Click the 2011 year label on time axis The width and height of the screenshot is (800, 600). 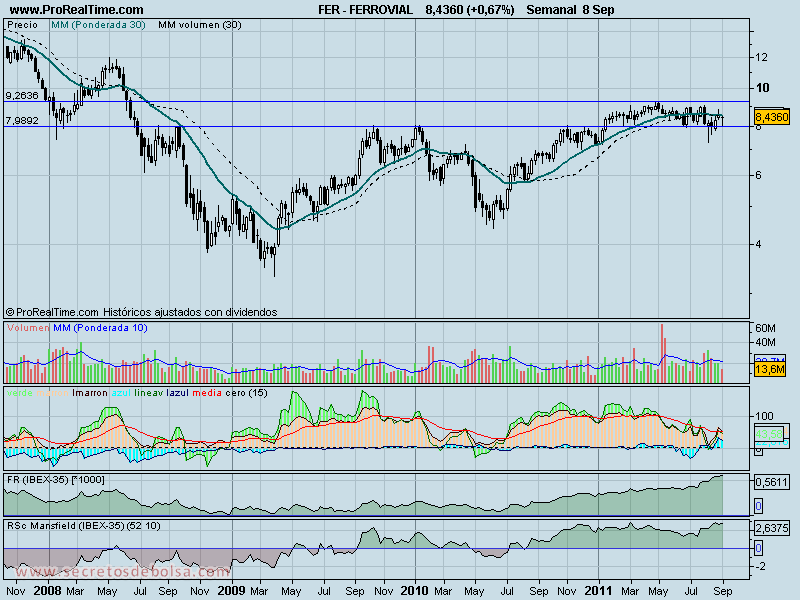(598, 591)
